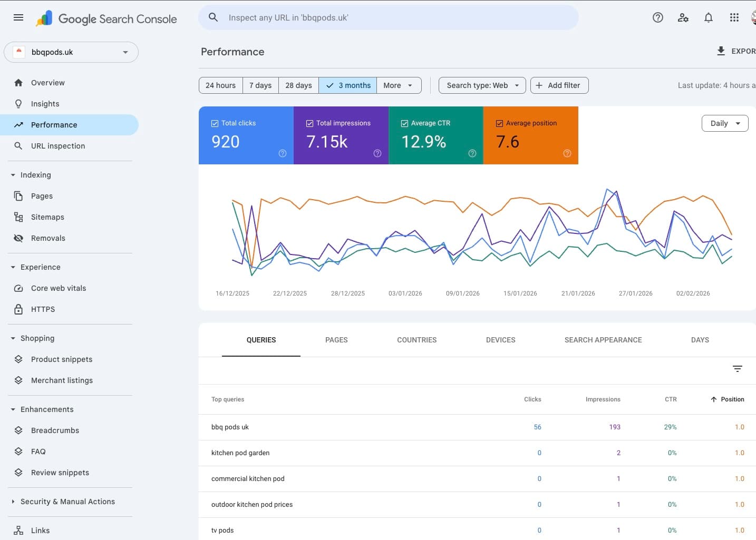Viewport: 756px width, 540px height.
Task: Open the navigation hamburger menu
Action: tap(18, 17)
